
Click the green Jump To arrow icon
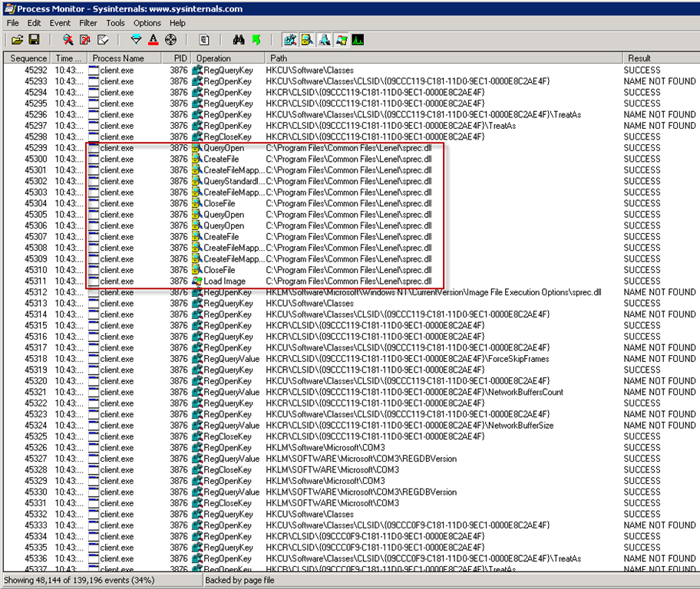[x=256, y=39]
